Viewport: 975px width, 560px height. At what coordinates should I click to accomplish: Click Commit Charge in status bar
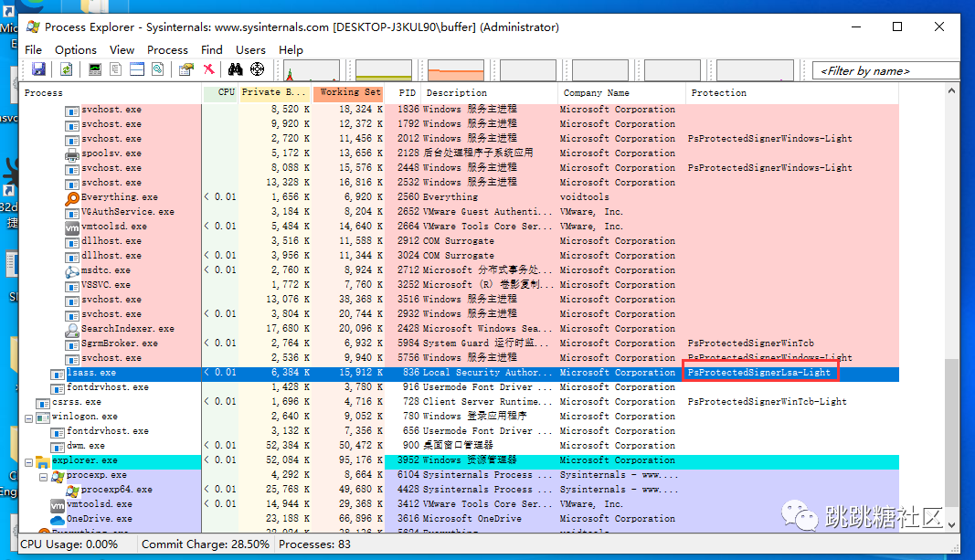[206, 544]
